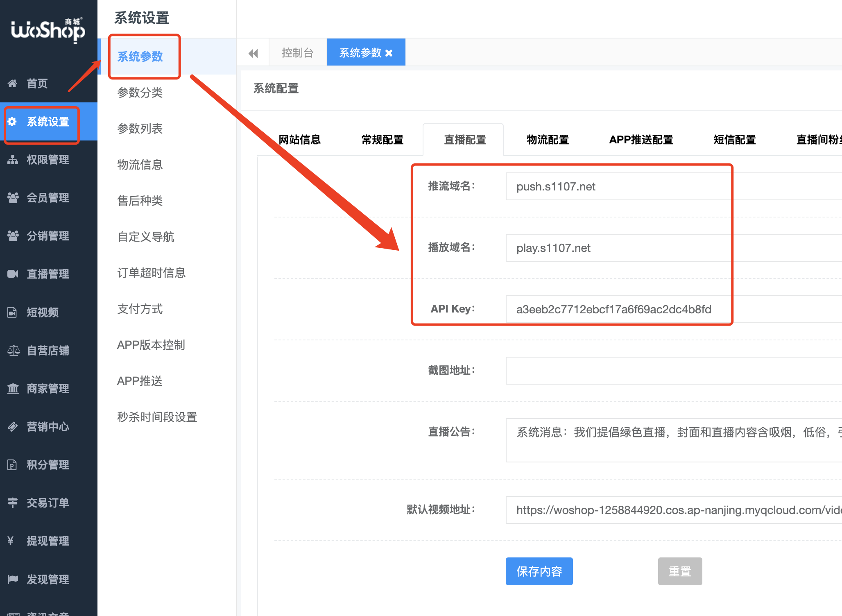Open 参数分类 in the submenu
842x616 pixels.
pos(140,93)
